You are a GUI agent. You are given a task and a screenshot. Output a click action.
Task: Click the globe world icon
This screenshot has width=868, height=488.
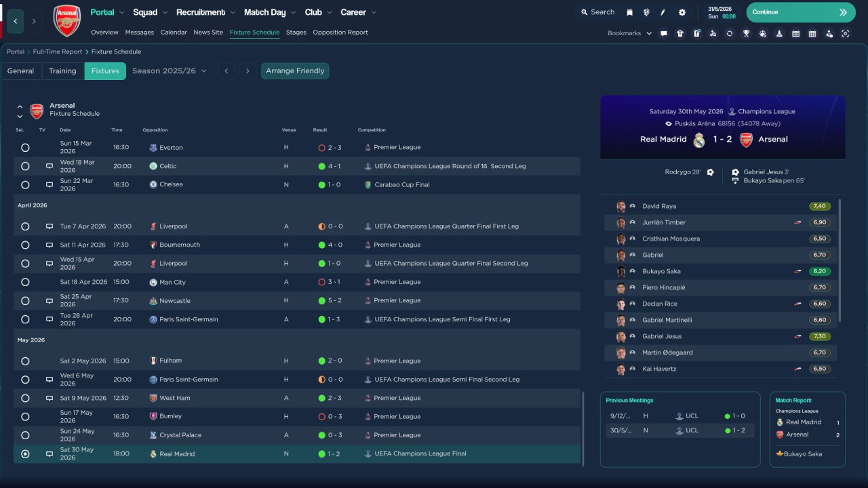(x=646, y=12)
